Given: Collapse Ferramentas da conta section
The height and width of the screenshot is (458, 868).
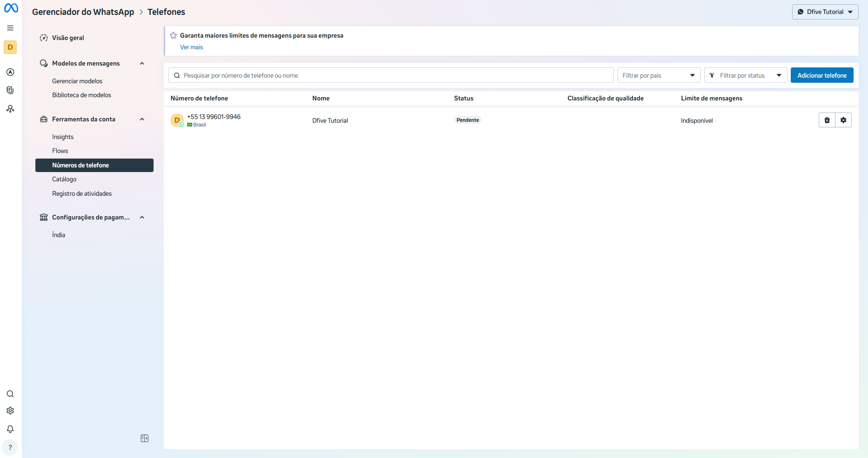Looking at the screenshot, I should (142, 119).
